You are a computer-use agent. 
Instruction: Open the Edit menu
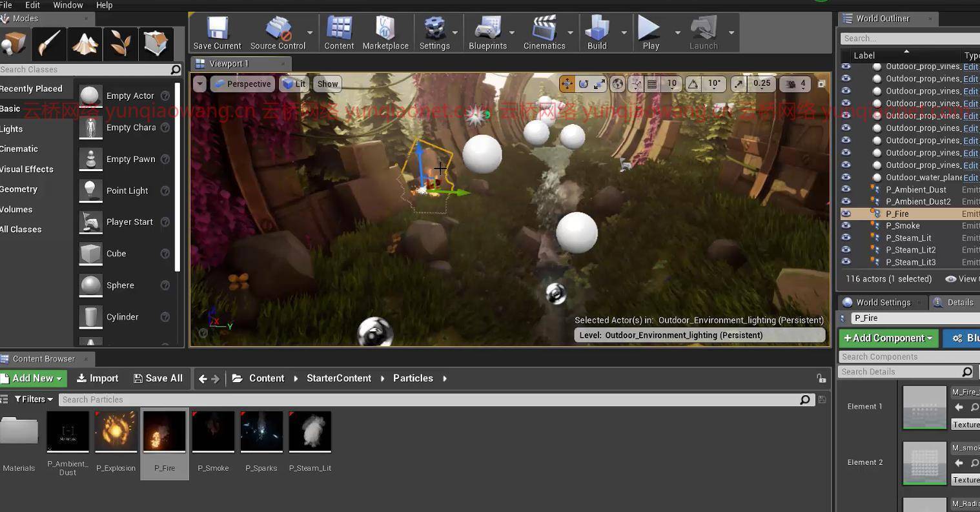point(32,5)
